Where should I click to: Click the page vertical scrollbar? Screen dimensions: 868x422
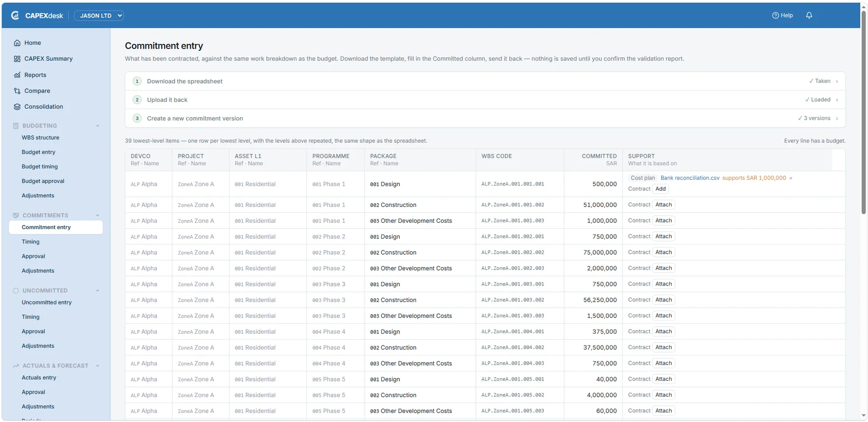point(864,112)
